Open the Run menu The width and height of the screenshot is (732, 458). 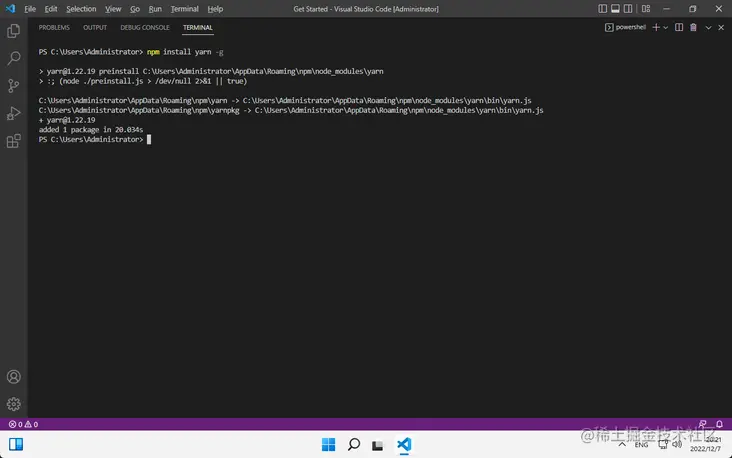pos(155,9)
